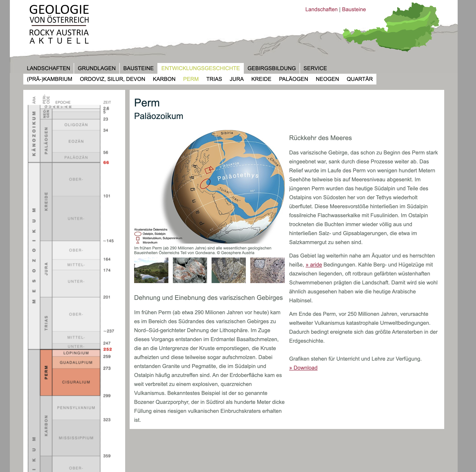Follow the » aride glossary link

314,265
